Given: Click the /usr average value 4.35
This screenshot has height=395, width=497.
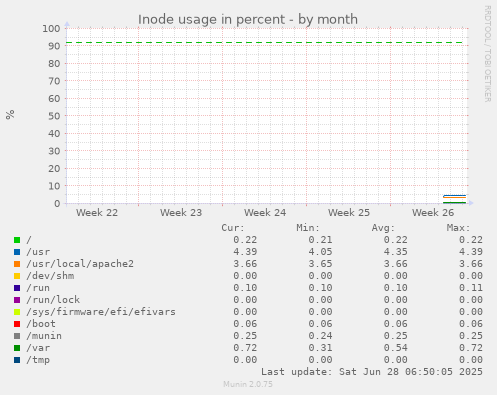Looking at the screenshot, I should point(395,252).
